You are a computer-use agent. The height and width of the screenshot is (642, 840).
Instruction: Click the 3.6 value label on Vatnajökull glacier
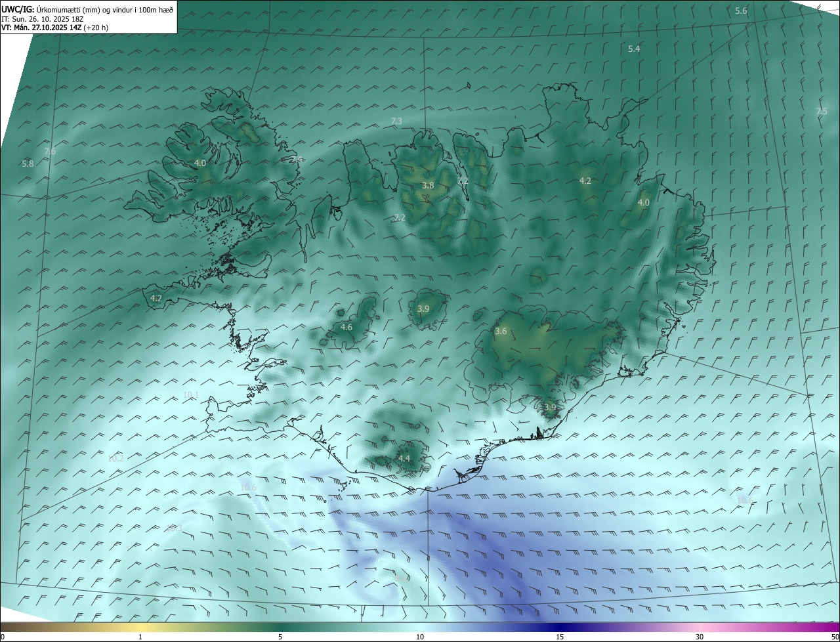501,332
